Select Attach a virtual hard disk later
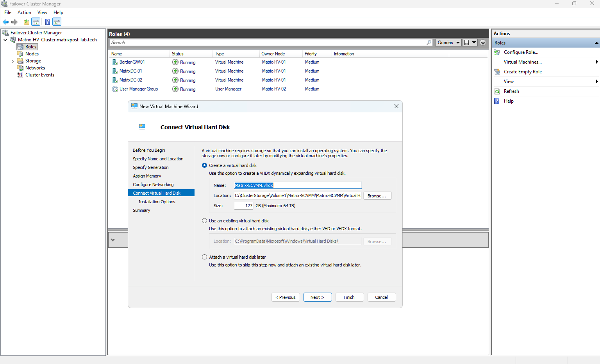Screen dimensions: 600x364 click(204, 257)
